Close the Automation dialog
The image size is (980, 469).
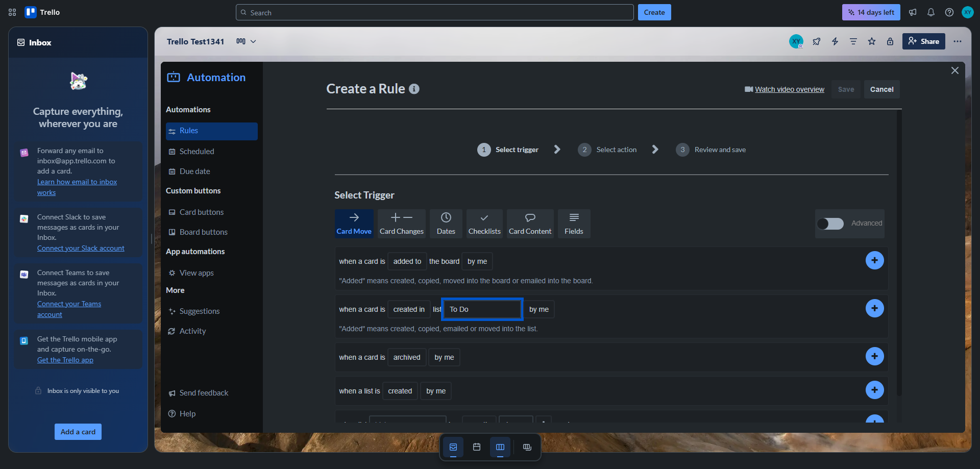pos(955,70)
